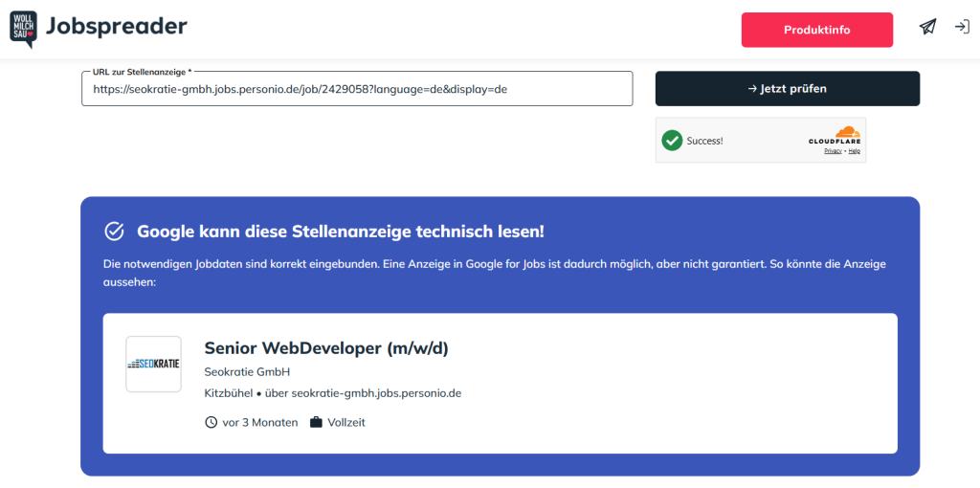The width and height of the screenshot is (980, 488).
Task: Open the Cloudflare Privacy link
Action: coord(833,151)
